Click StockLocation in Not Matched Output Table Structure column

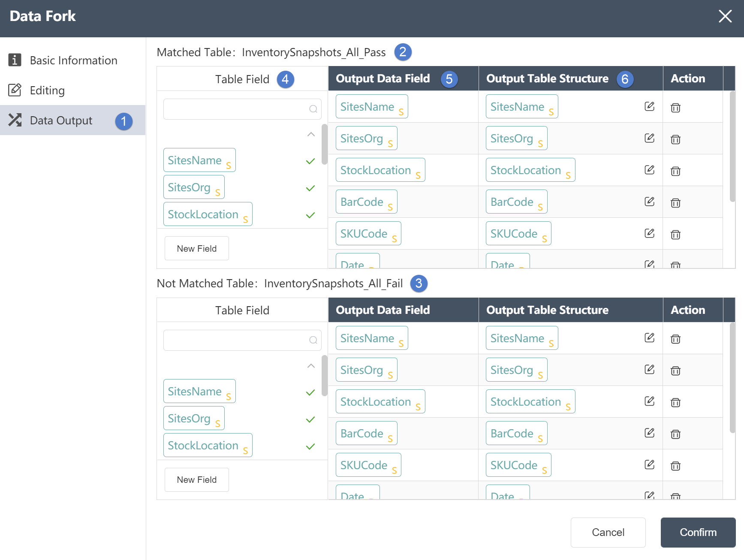pyautogui.click(x=530, y=401)
